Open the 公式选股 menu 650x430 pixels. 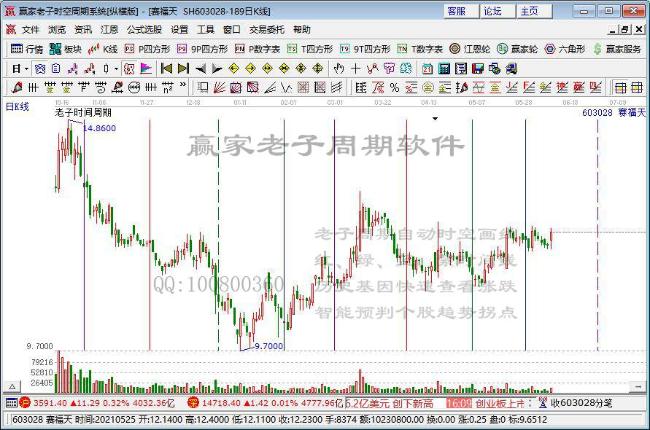(x=144, y=29)
